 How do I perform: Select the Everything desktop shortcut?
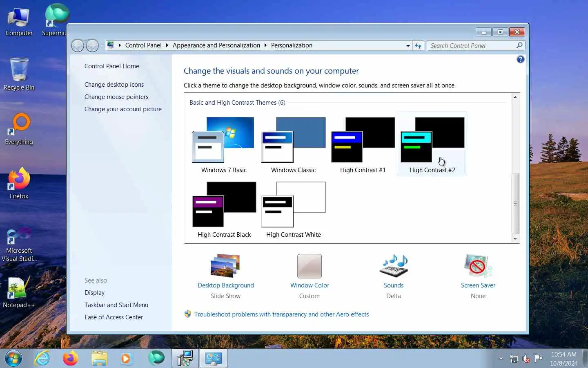point(19,129)
